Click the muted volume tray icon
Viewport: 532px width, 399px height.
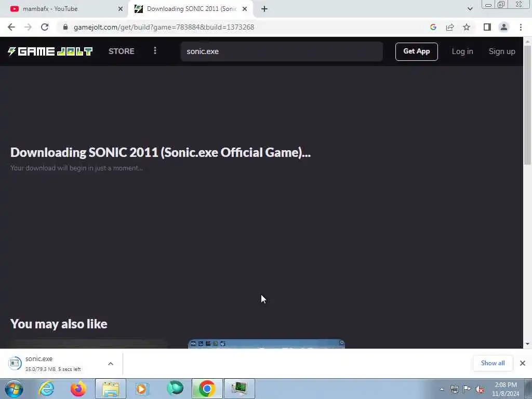click(x=480, y=390)
